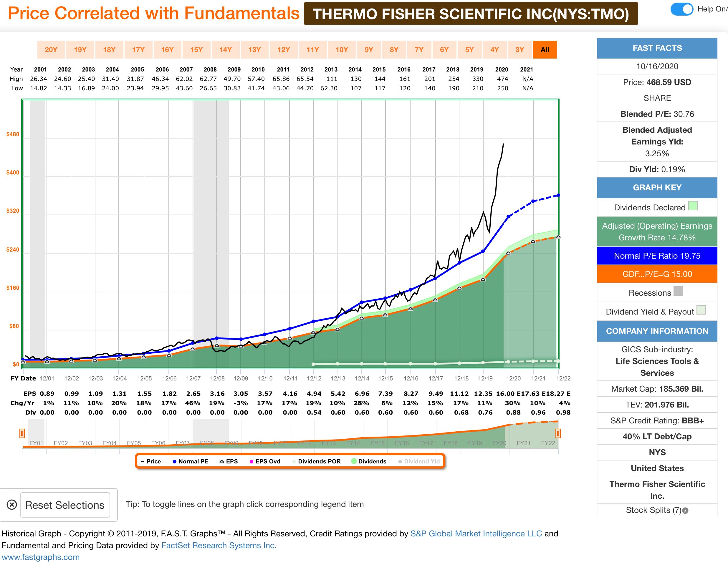Click the Stock Splits info icon
The height and width of the screenshot is (567, 728).
click(x=685, y=511)
